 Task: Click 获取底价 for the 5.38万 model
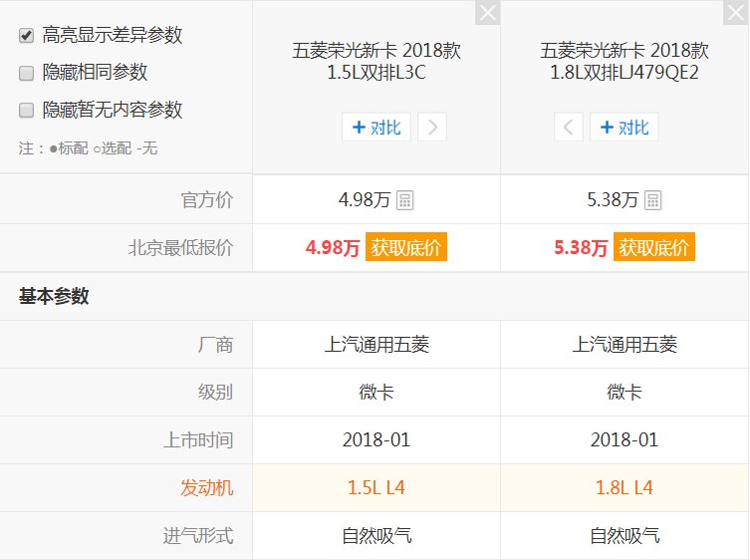point(653,247)
